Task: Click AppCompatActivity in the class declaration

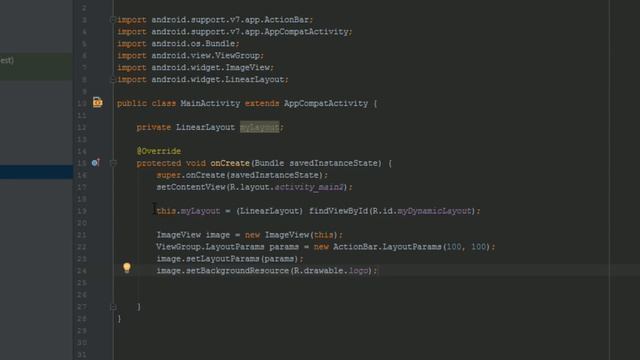Action: pyautogui.click(x=326, y=103)
